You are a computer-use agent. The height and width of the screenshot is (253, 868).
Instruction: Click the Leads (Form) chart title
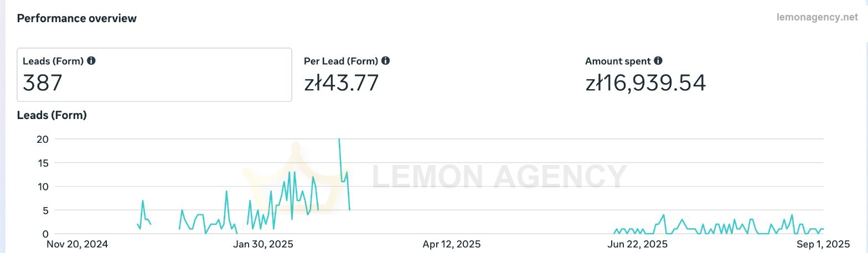[x=52, y=116]
